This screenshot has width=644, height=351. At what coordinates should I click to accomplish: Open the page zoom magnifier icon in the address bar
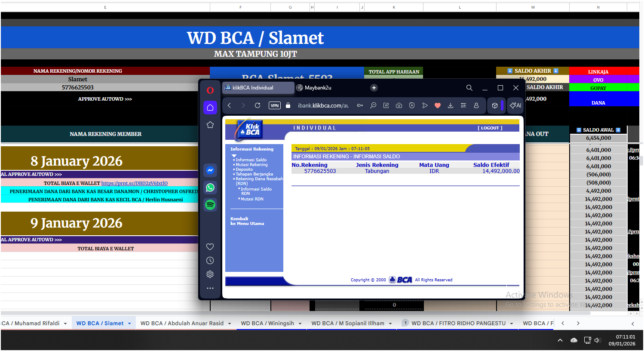pyautogui.click(x=373, y=105)
